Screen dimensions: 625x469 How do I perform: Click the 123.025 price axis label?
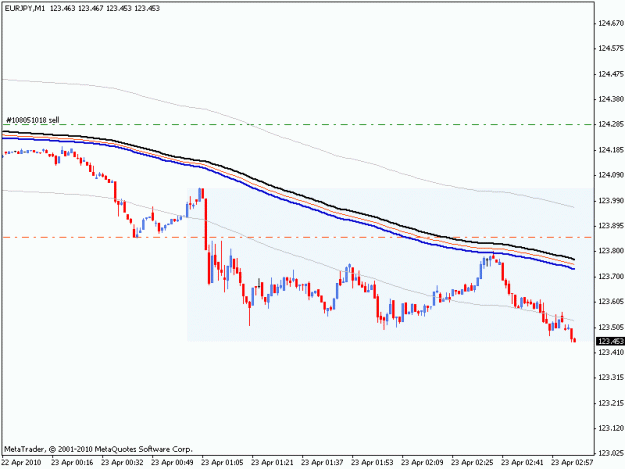[611, 453]
